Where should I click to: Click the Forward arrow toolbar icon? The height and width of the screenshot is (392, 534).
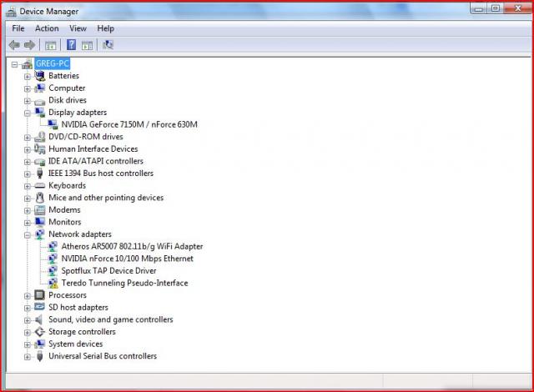[x=29, y=45]
